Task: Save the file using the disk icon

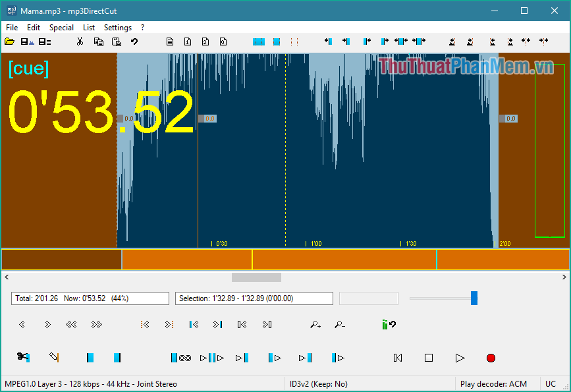Action: 26,41
